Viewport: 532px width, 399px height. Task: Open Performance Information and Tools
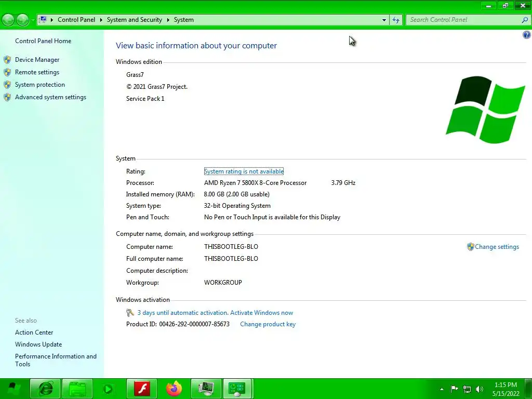coord(56,360)
